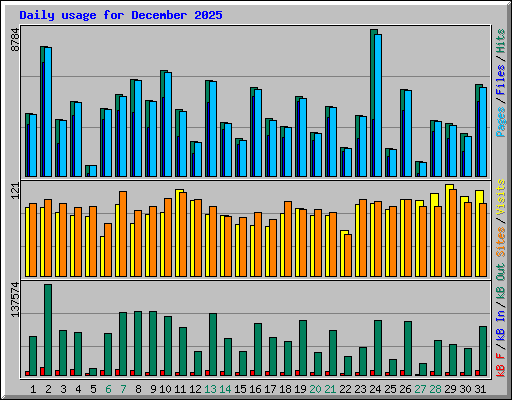The height and width of the screenshot is (400, 512).
Task: Click the green day 6 axis label
Action: [108, 389]
